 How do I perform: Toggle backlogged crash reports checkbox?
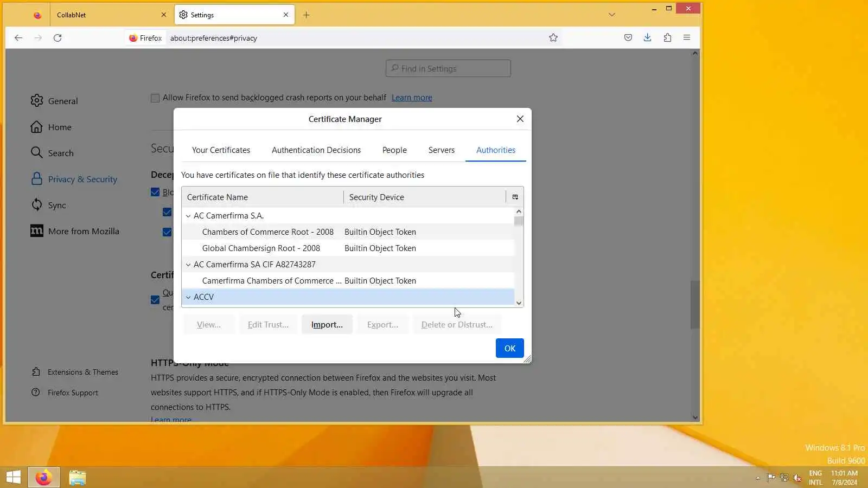[155, 98]
